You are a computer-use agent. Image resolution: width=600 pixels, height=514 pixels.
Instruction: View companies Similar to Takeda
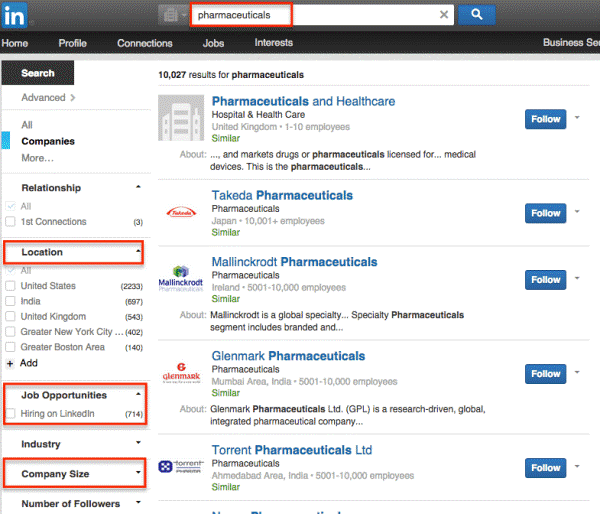pyautogui.click(x=226, y=233)
